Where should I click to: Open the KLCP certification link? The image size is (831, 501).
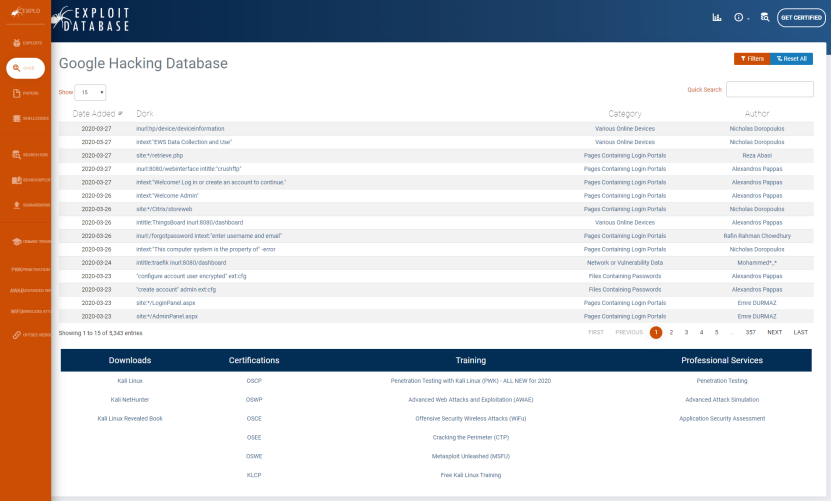[x=254, y=476]
